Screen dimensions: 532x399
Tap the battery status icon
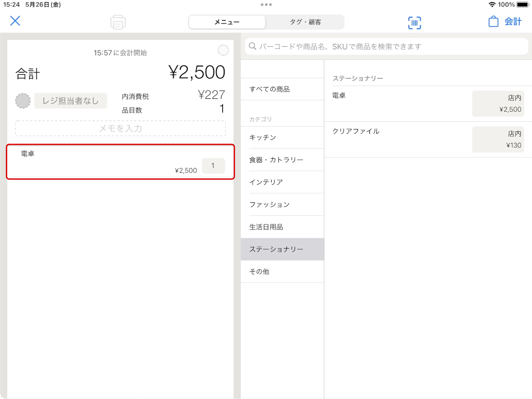click(x=522, y=4)
